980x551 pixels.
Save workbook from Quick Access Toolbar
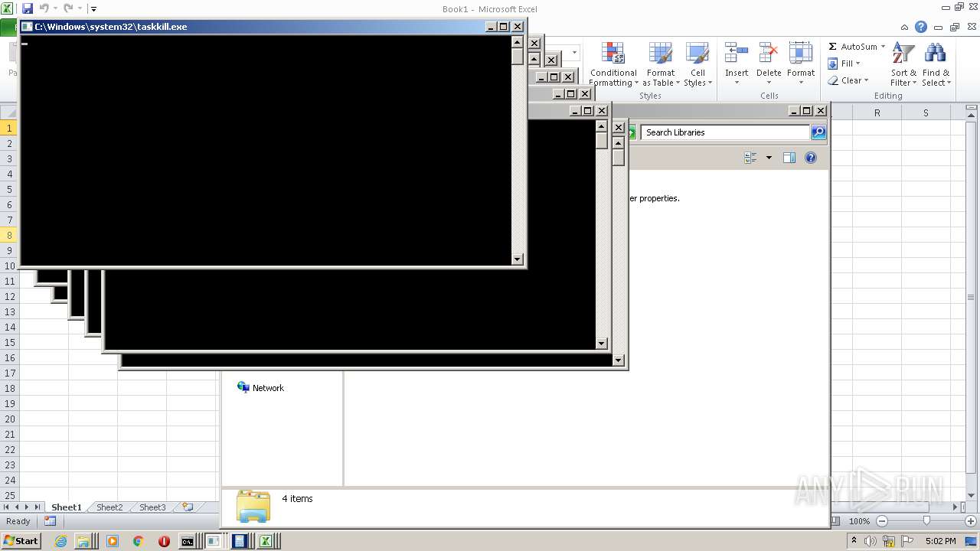tap(28, 8)
